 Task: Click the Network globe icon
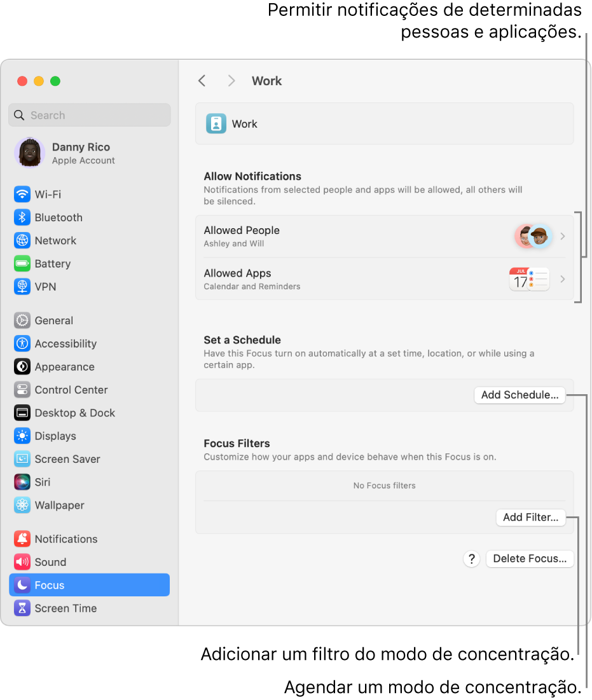tap(22, 240)
